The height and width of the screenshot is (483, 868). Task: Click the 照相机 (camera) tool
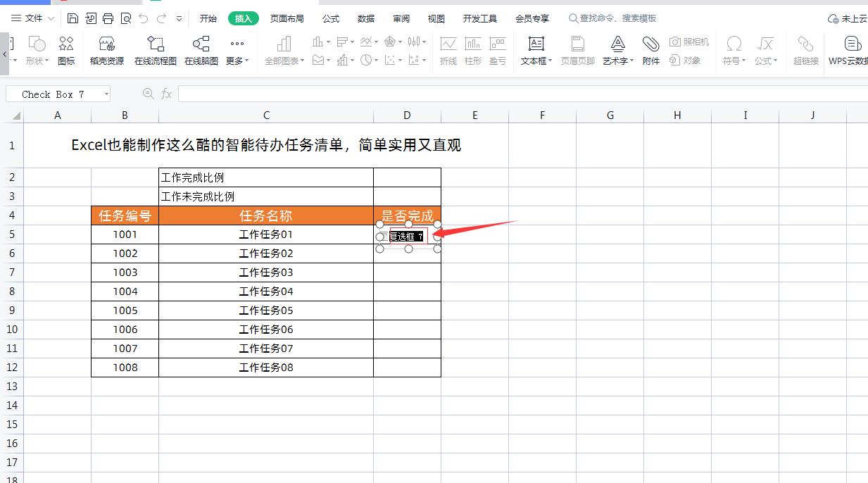(x=690, y=41)
